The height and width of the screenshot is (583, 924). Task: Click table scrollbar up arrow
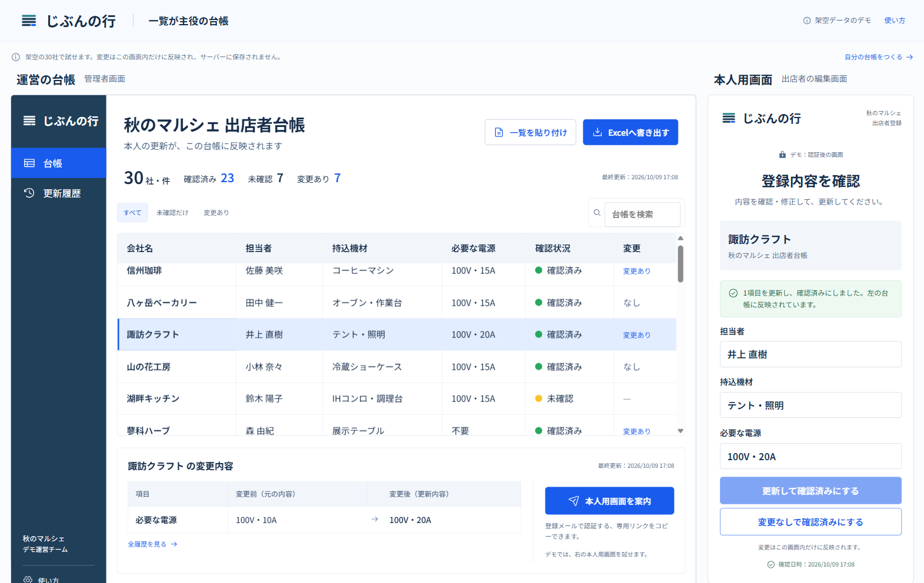pyautogui.click(x=681, y=238)
